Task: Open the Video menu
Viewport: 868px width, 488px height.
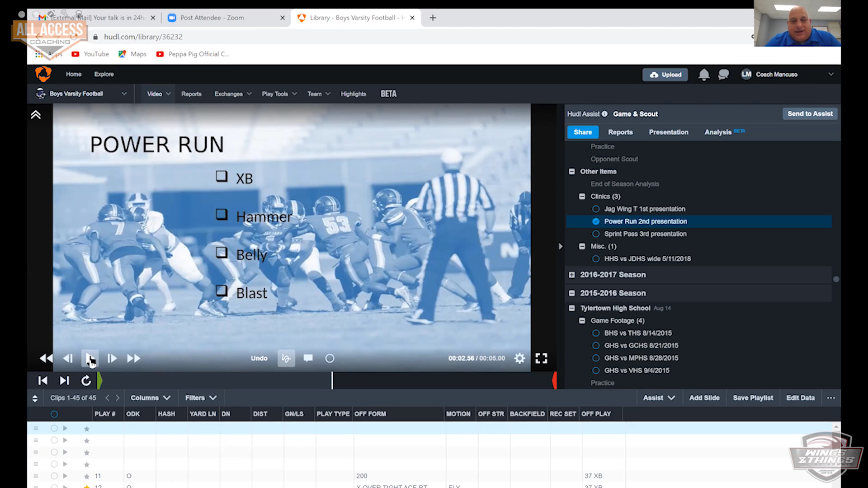Action: pyautogui.click(x=159, y=94)
